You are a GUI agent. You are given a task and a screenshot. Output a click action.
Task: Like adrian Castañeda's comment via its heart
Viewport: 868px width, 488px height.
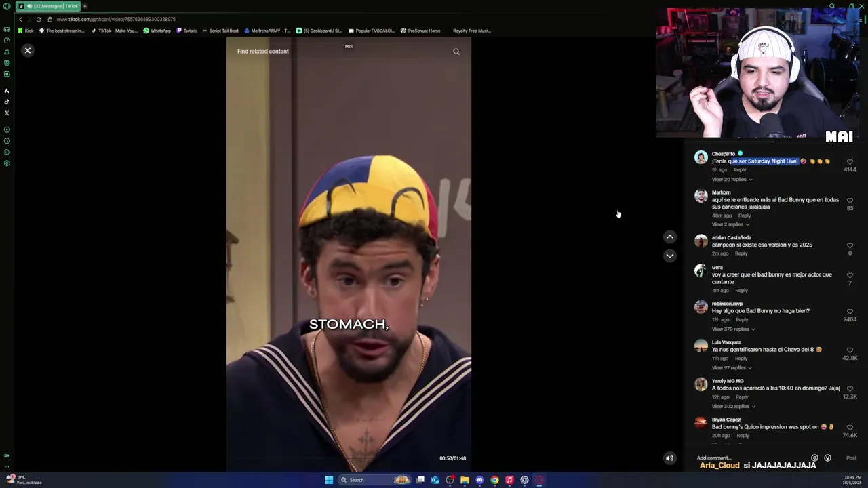coord(850,246)
